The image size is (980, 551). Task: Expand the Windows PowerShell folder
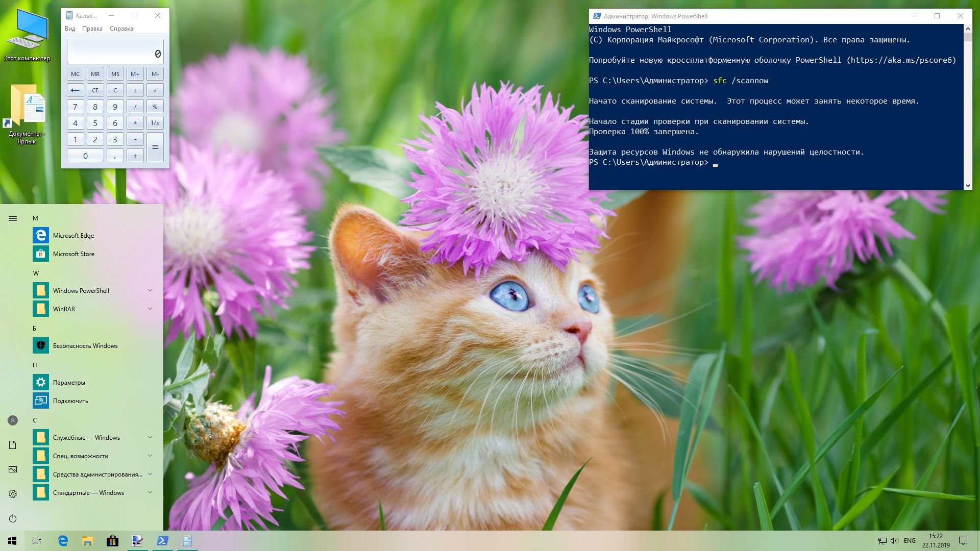click(x=150, y=290)
